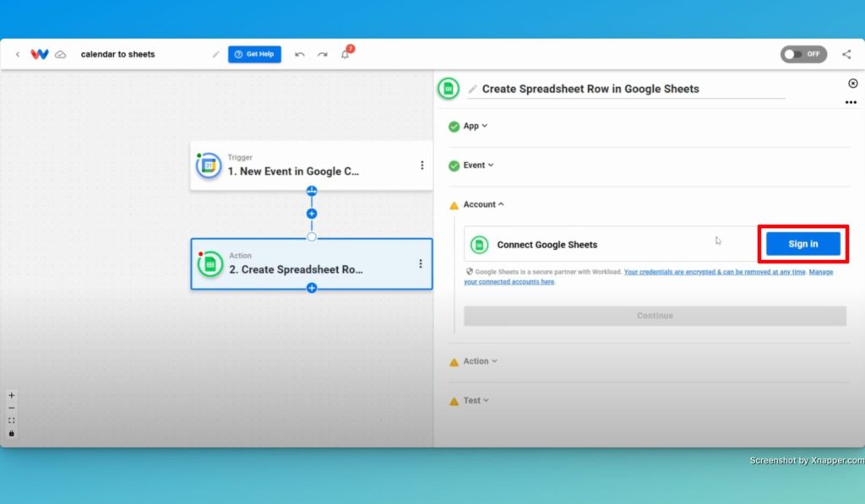Expand the Event section
865x504 pixels.
(x=478, y=165)
